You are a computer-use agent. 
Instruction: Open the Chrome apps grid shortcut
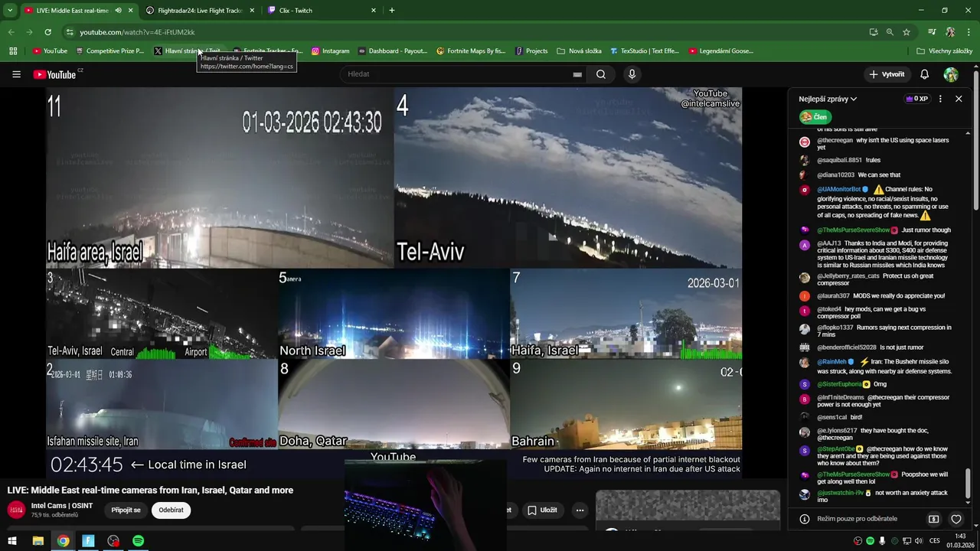(13, 51)
